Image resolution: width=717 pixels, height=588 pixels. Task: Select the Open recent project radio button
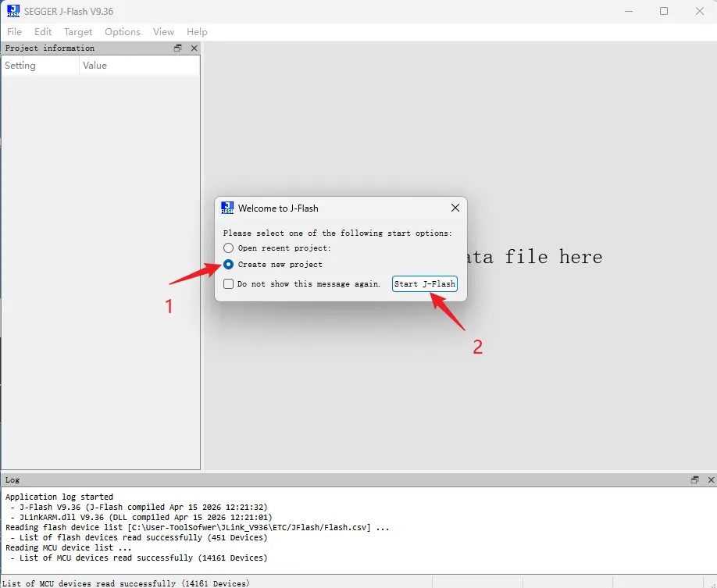[228, 248]
